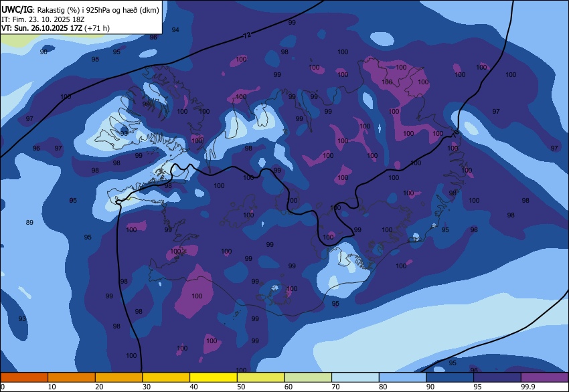Select the legend tick label '50'

pos(241,387)
